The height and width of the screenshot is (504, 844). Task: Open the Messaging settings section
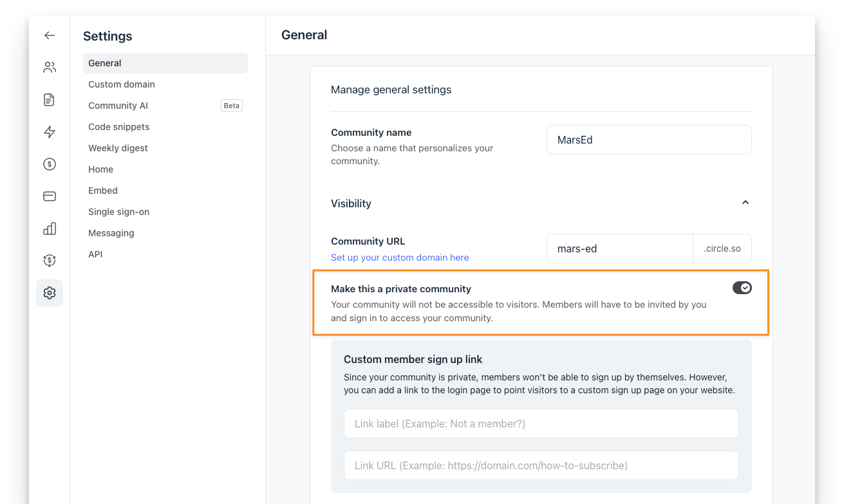(x=111, y=232)
